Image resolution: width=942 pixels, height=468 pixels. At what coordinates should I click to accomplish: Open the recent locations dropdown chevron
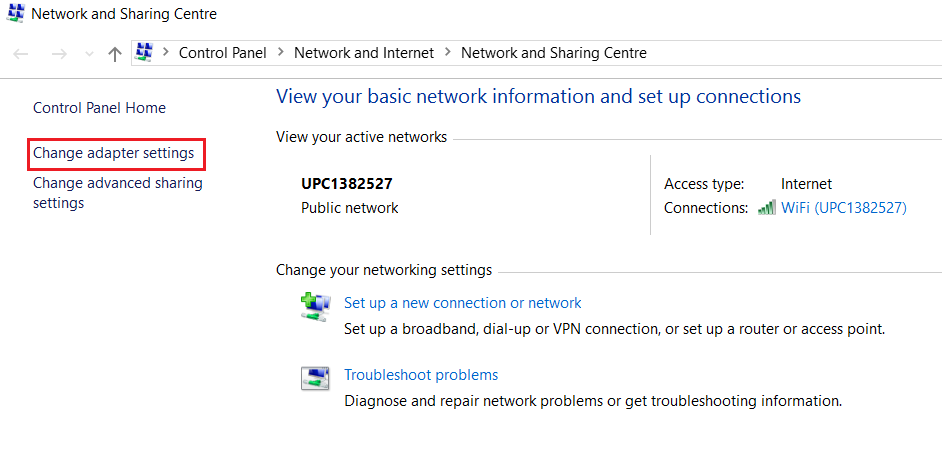[x=90, y=54]
